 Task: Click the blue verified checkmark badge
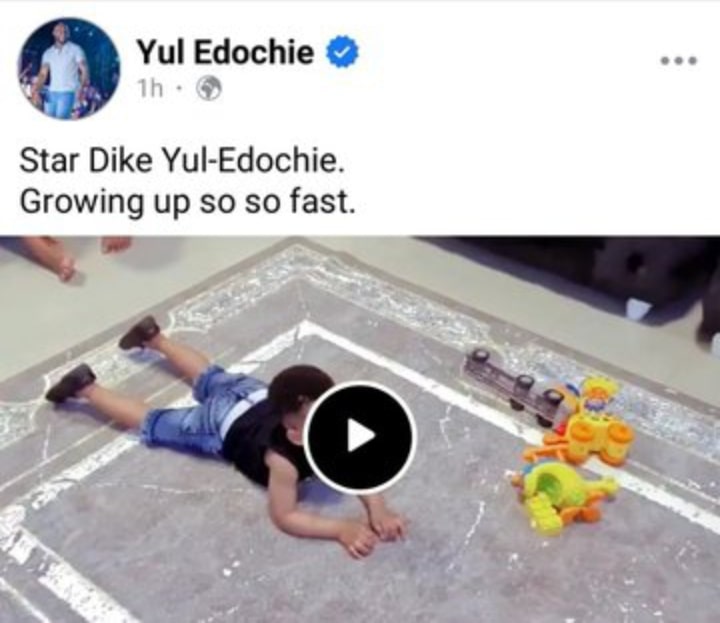(342, 52)
